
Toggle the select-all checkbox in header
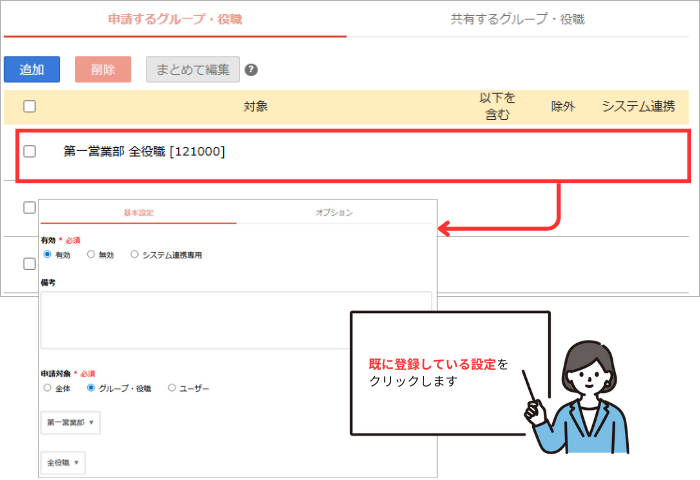point(30,106)
